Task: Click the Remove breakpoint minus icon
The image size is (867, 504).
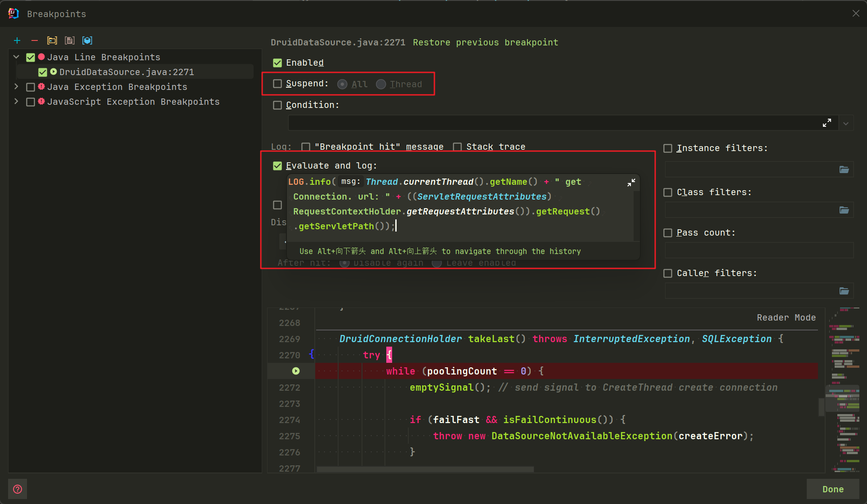Action: 35,40
